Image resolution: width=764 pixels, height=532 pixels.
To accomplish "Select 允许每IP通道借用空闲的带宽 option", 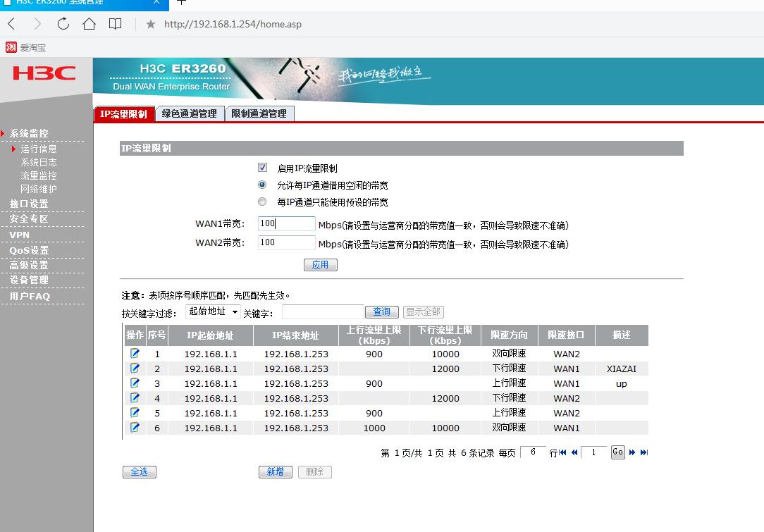I will point(263,185).
